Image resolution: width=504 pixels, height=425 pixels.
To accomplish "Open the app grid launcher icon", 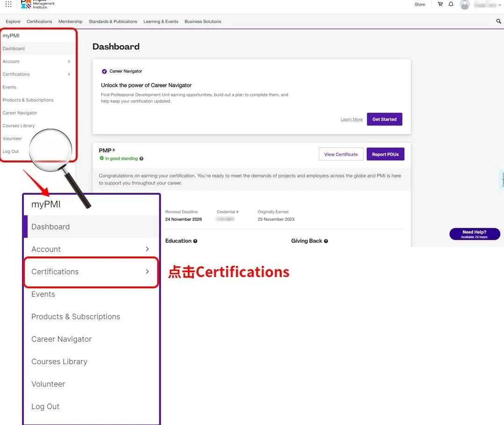I will coord(8,4).
